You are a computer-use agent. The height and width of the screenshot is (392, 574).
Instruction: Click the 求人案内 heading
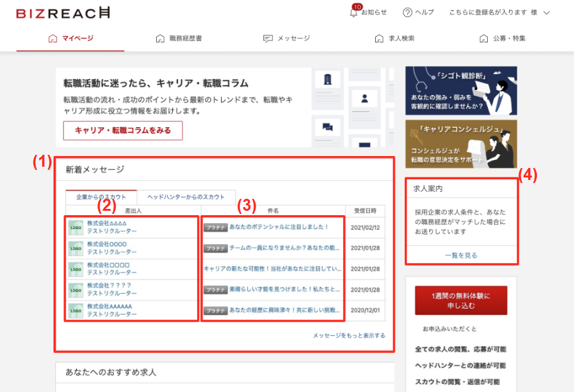pyautogui.click(x=428, y=189)
